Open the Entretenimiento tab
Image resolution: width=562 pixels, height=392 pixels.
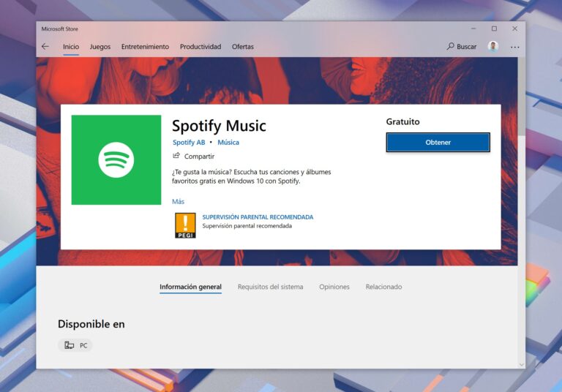coord(145,47)
